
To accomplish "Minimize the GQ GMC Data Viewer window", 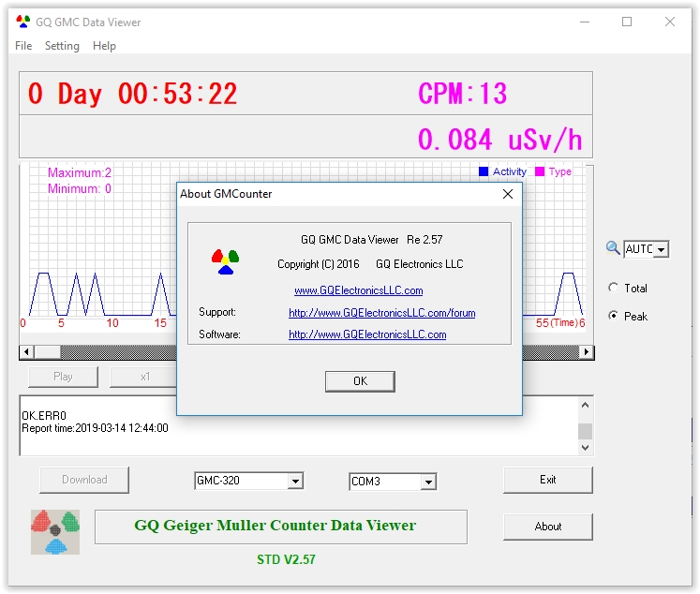I will [585, 22].
